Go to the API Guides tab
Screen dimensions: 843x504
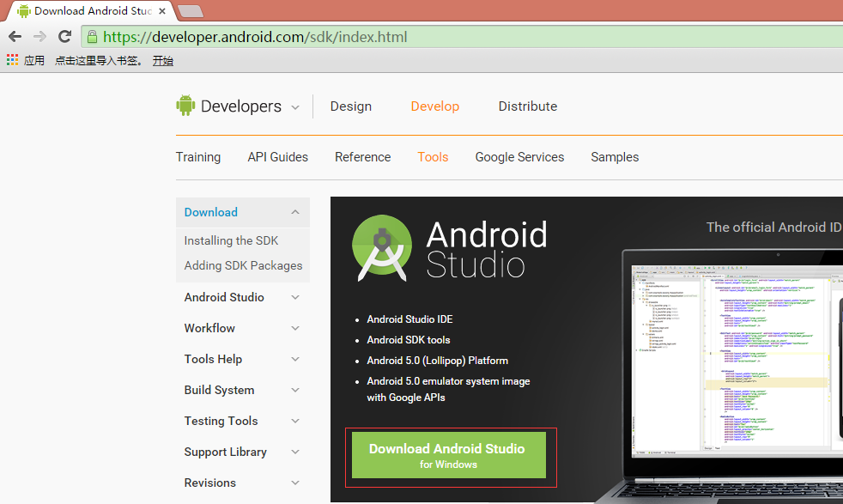point(277,157)
